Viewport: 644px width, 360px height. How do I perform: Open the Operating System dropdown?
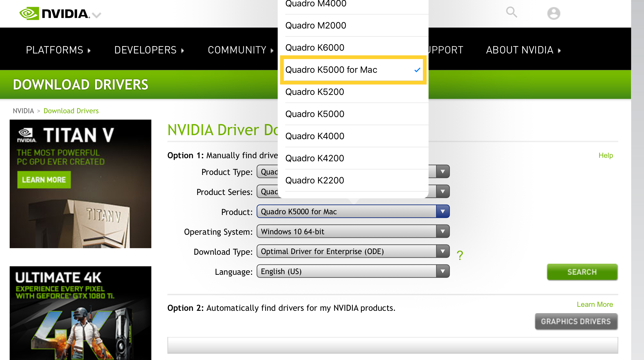pyautogui.click(x=352, y=231)
